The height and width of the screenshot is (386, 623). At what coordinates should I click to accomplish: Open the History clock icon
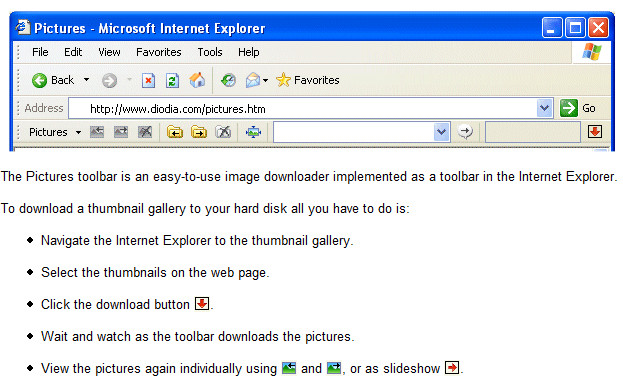[228, 81]
